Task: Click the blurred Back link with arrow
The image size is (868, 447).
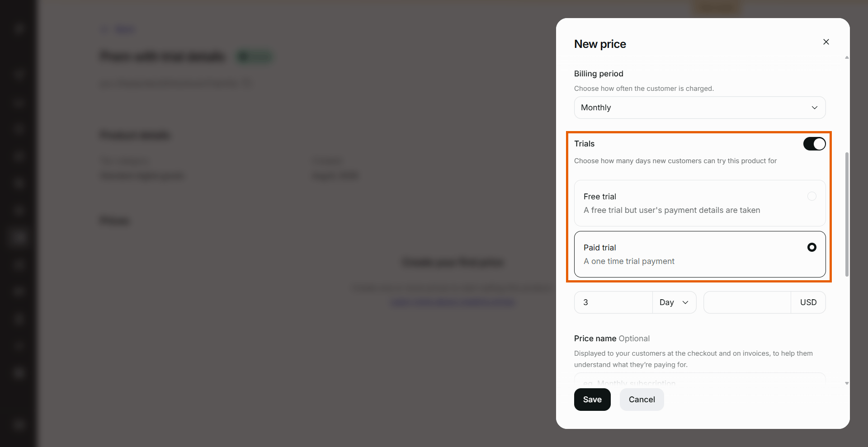Action: click(x=118, y=30)
